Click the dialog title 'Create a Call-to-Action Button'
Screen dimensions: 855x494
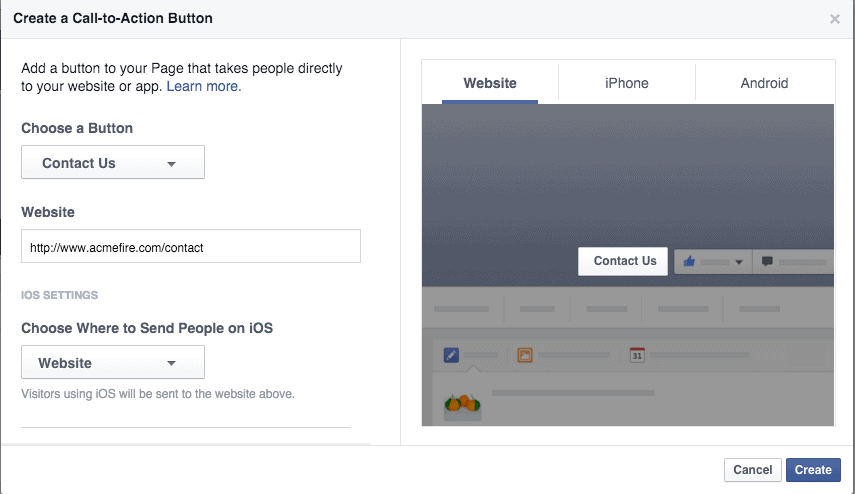113,18
